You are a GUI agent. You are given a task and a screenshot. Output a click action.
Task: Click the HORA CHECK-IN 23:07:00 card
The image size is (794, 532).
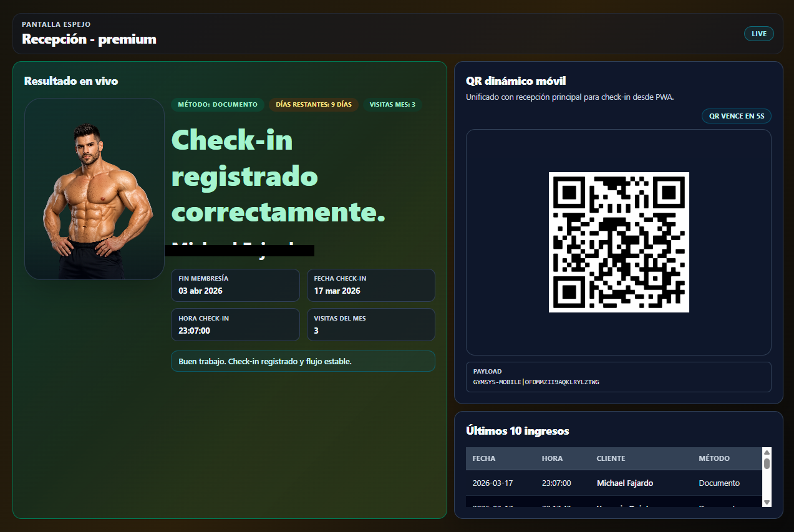(x=235, y=324)
